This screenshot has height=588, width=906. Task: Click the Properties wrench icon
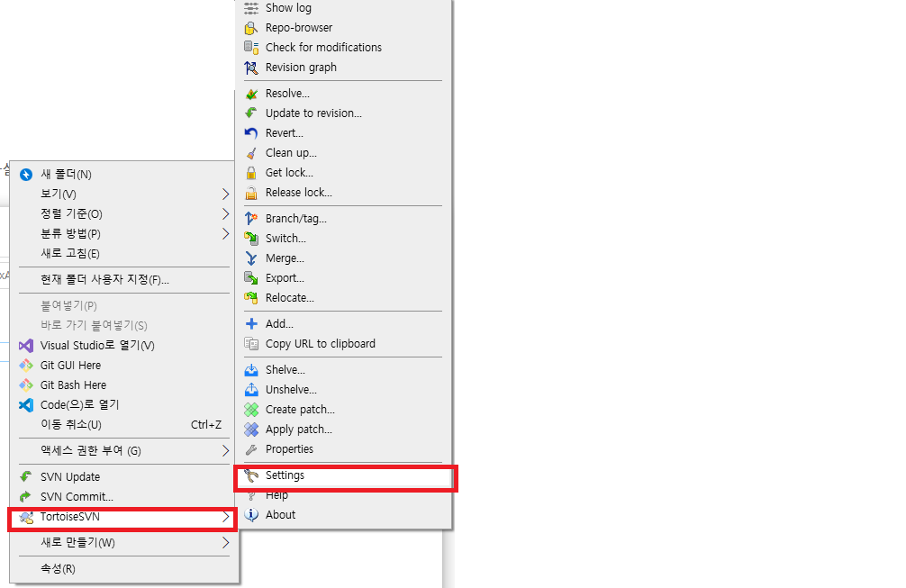pos(250,449)
